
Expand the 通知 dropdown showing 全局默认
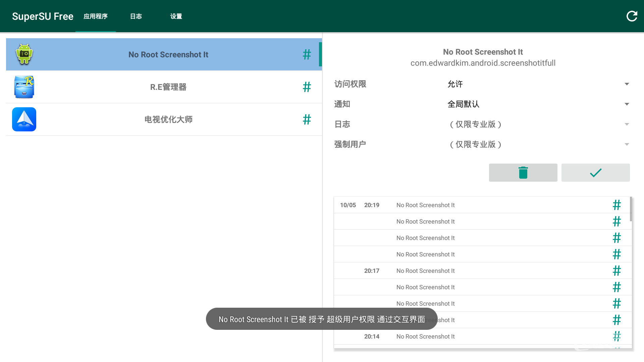point(539,104)
